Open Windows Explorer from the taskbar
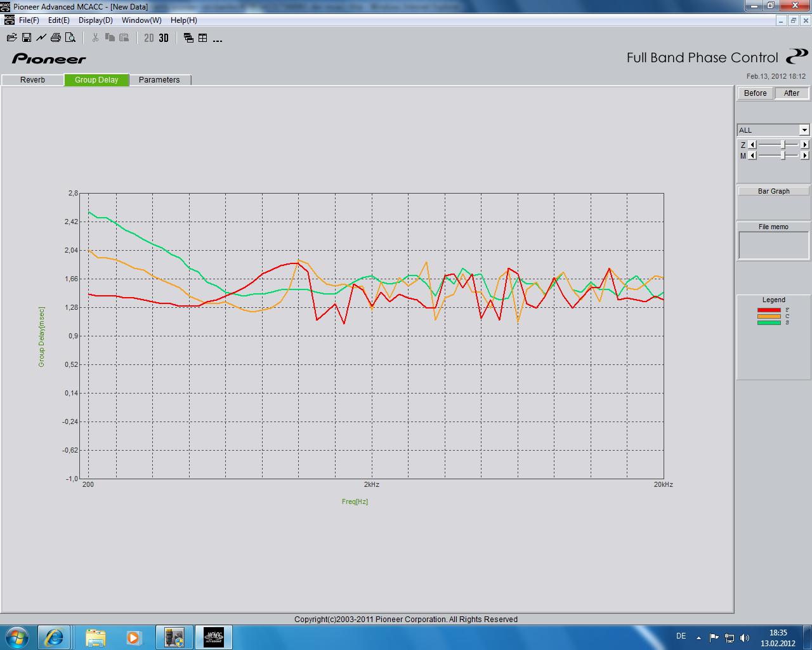The image size is (812, 650). tap(95, 637)
